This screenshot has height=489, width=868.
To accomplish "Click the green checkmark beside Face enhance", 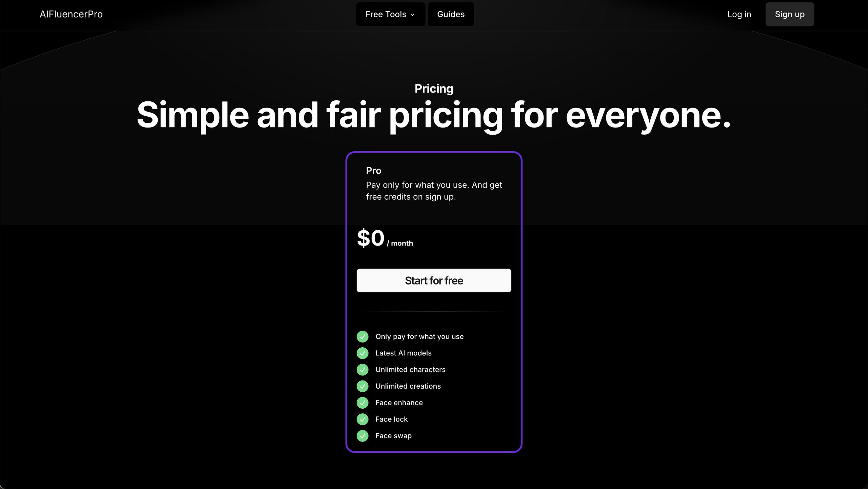I will [362, 403].
